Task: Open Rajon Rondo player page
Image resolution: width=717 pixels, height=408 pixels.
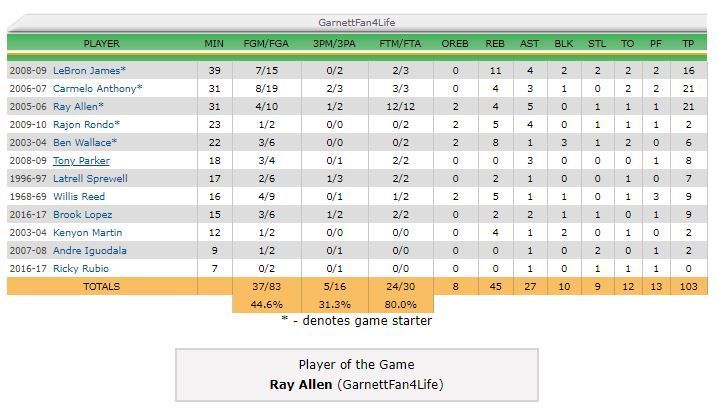Action: tap(84, 124)
